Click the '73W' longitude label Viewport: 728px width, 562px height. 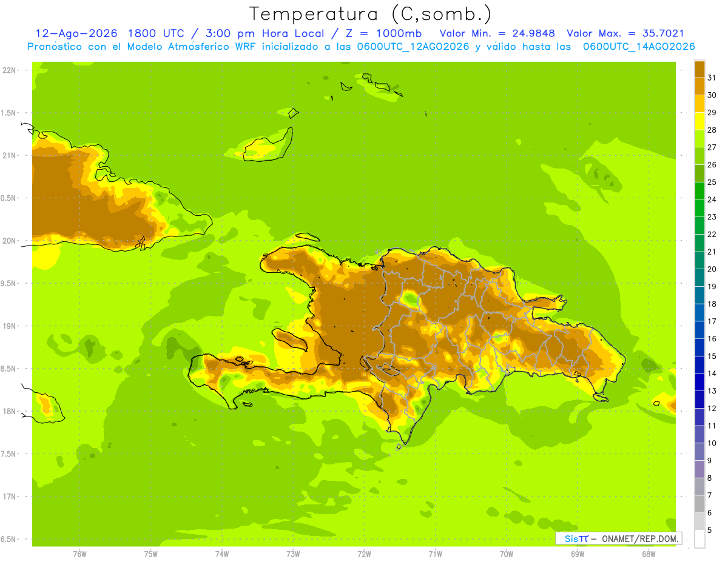293,554
